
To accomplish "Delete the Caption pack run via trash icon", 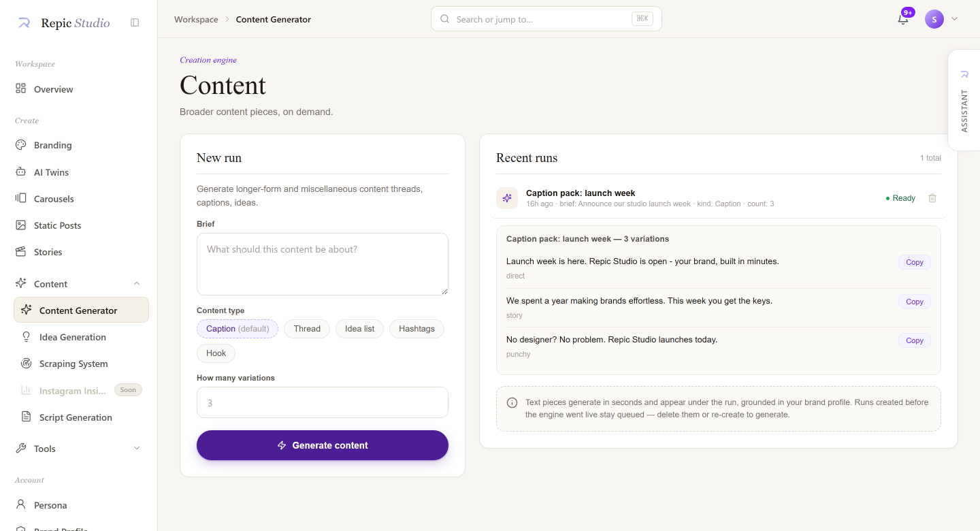I will [932, 198].
